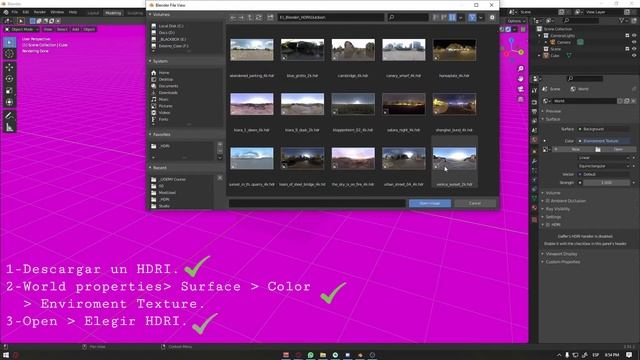This screenshot has width=640, height=360.
Task: Select the Move tool in viewport toolbar
Action: [9, 67]
